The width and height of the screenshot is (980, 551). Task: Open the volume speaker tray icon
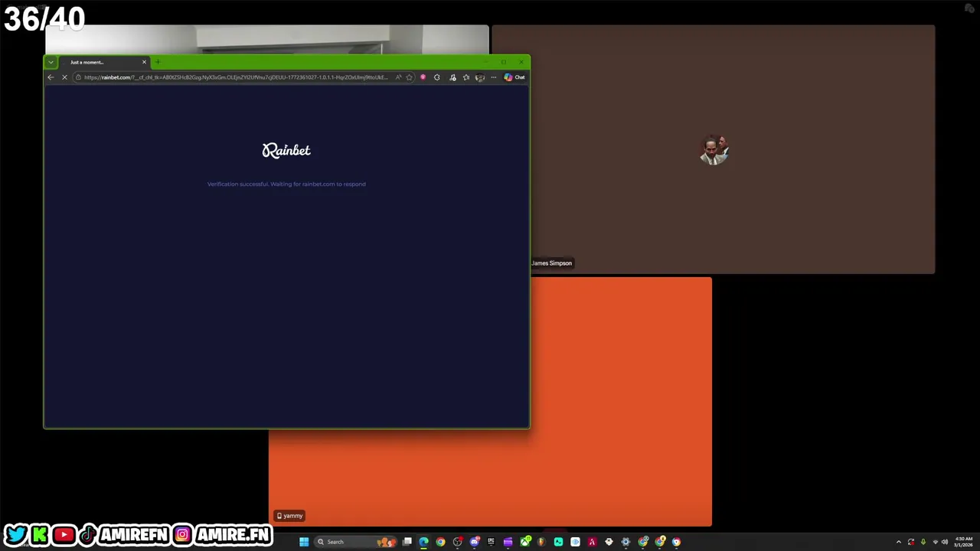944,542
